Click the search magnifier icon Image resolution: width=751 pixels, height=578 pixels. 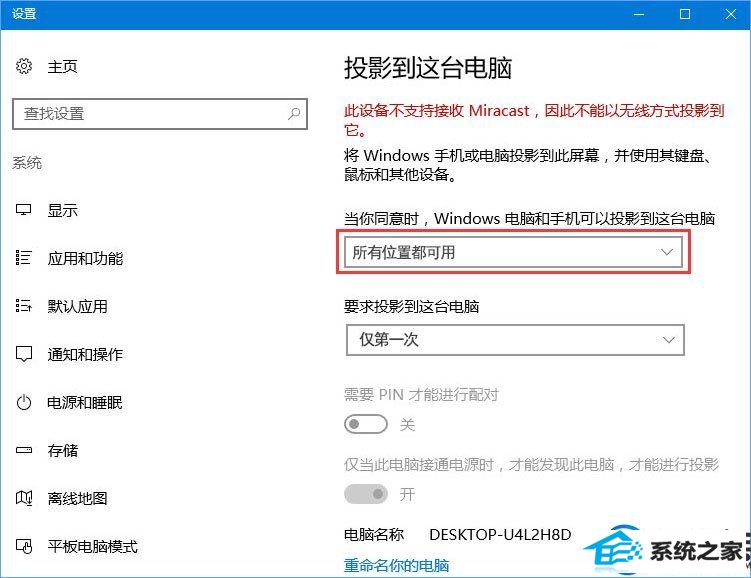pos(294,114)
